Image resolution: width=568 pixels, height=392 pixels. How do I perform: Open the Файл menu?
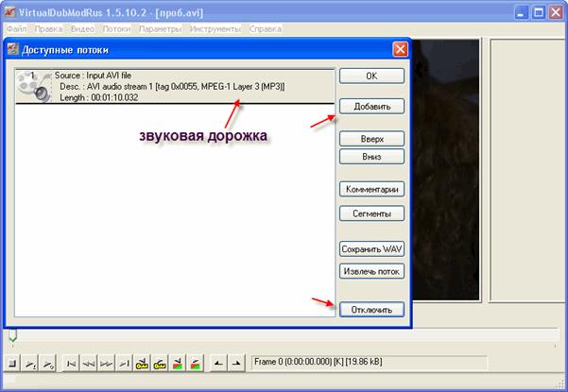(17, 29)
